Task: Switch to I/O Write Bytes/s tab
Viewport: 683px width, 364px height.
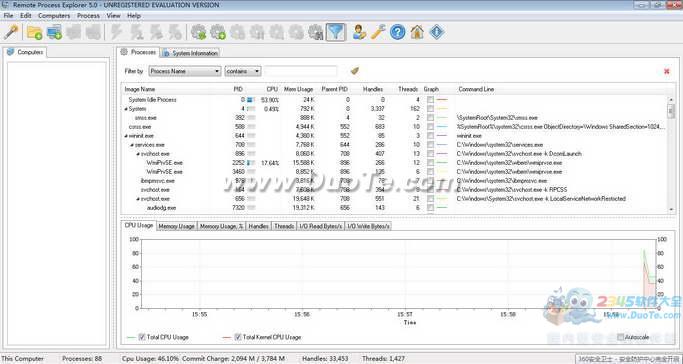Action: click(369, 226)
